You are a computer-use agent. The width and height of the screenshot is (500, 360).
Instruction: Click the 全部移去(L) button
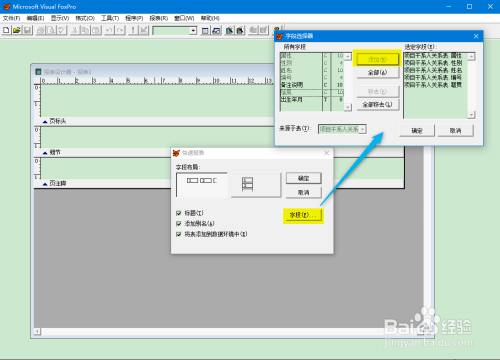pos(377,104)
